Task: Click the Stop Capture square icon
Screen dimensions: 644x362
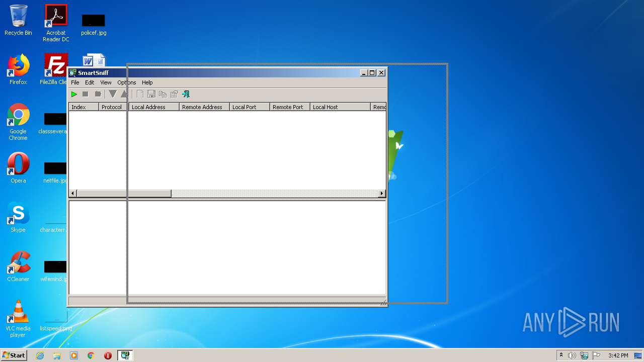Action: (86, 94)
